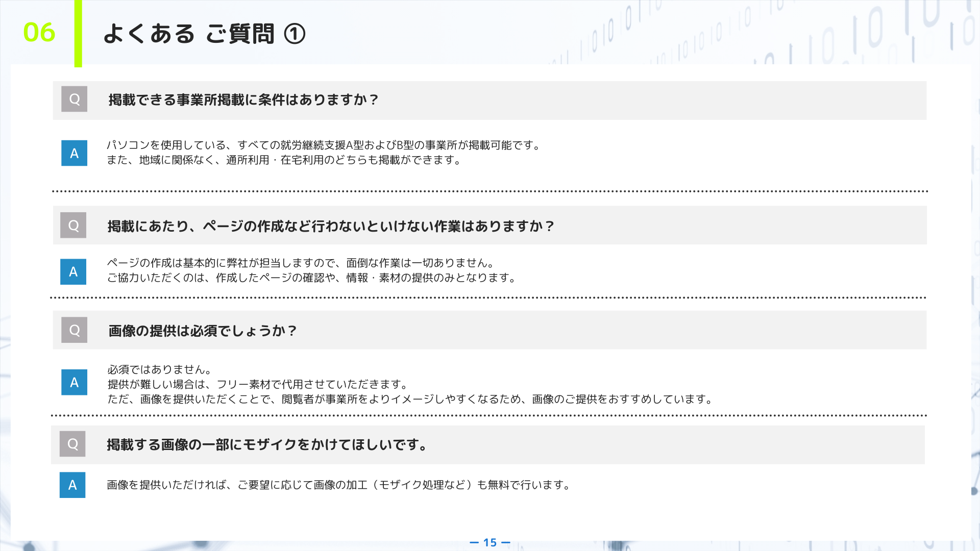Click the Q icon beside ページの作成 question
Image resolution: width=980 pixels, height=551 pixels.
(x=73, y=226)
